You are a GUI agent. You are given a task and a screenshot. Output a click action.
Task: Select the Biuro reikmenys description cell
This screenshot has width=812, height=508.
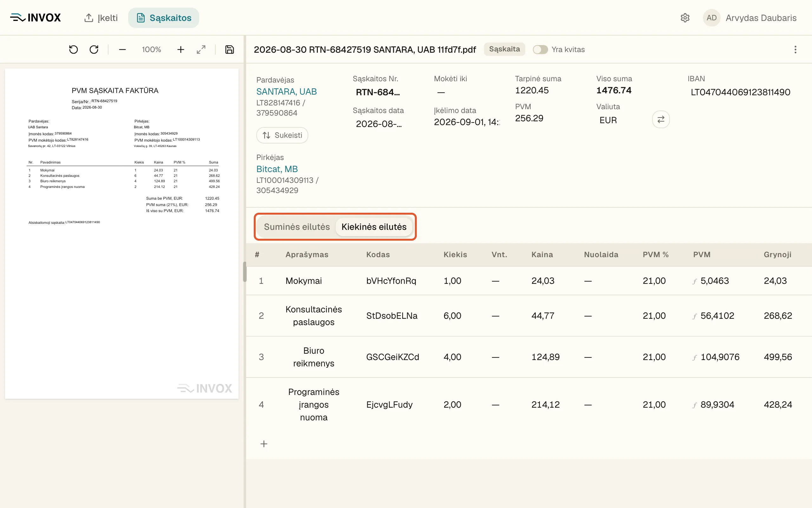pyautogui.click(x=314, y=357)
